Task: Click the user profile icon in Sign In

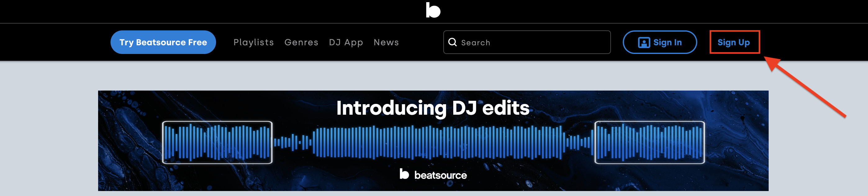Action: pos(644,42)
